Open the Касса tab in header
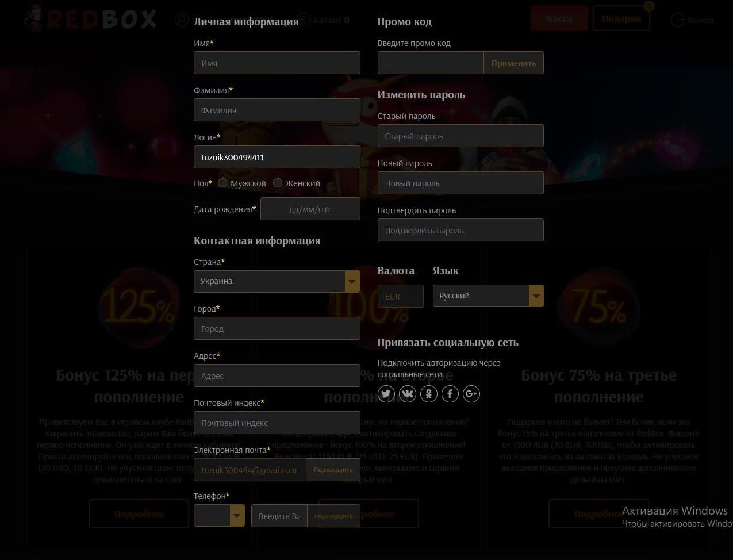This screenshot has width=733, height=560. pos(559,18)
